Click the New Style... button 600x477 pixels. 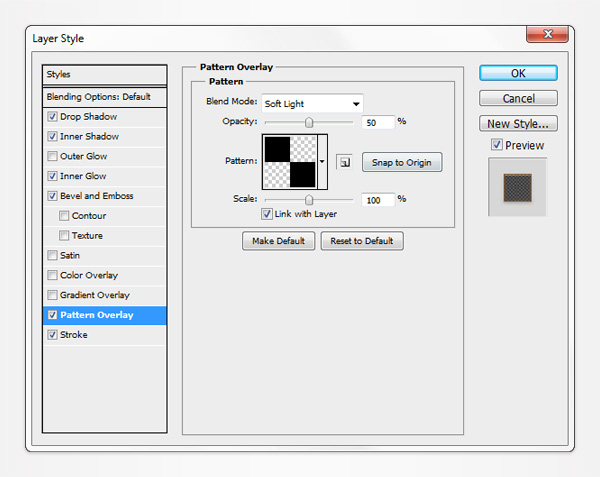click(x=518, y=124)
